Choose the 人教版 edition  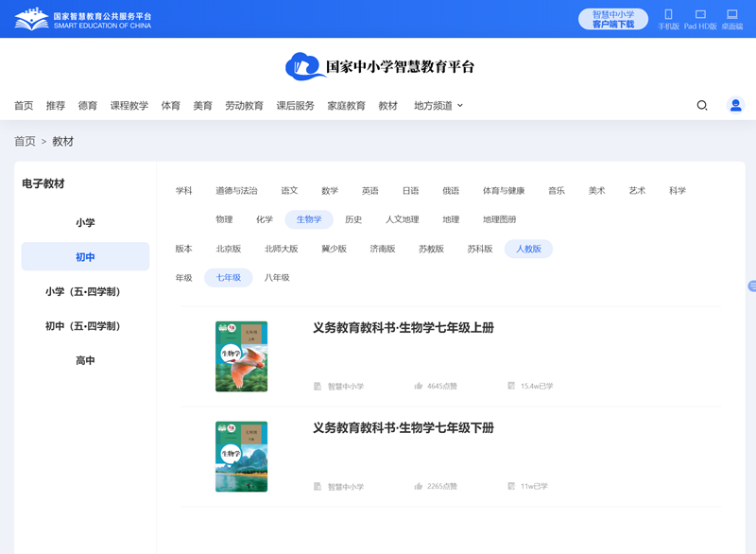click(x=528, y=249)
